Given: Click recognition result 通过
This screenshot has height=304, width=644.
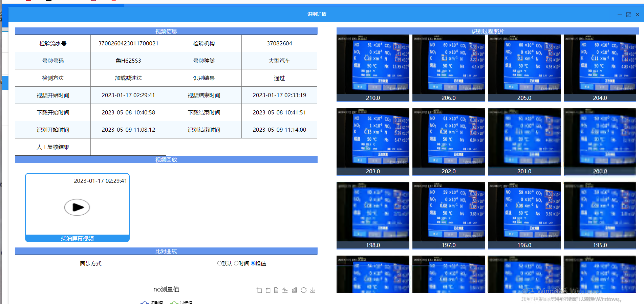Looking at the screenshot, I should point(279,78).
